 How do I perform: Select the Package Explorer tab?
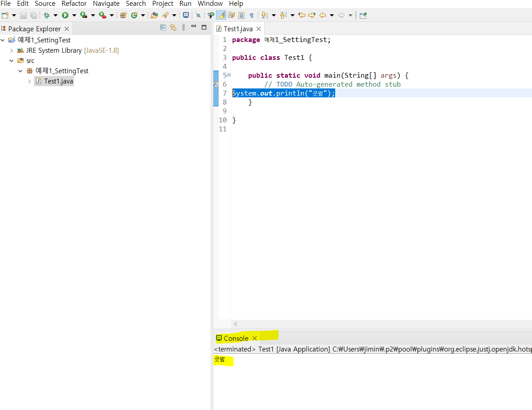(34, 29)
